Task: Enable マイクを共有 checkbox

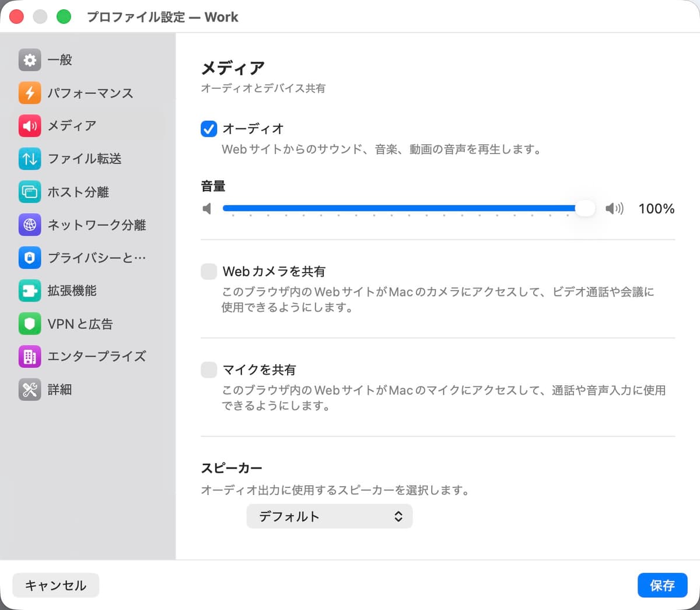Action: pos(209,370)
